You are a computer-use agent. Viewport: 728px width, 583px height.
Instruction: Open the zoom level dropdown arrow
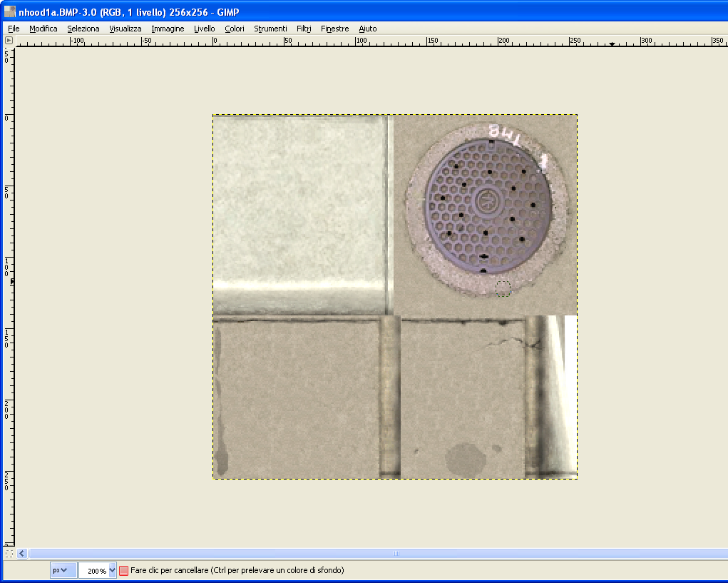coord(112,570)
